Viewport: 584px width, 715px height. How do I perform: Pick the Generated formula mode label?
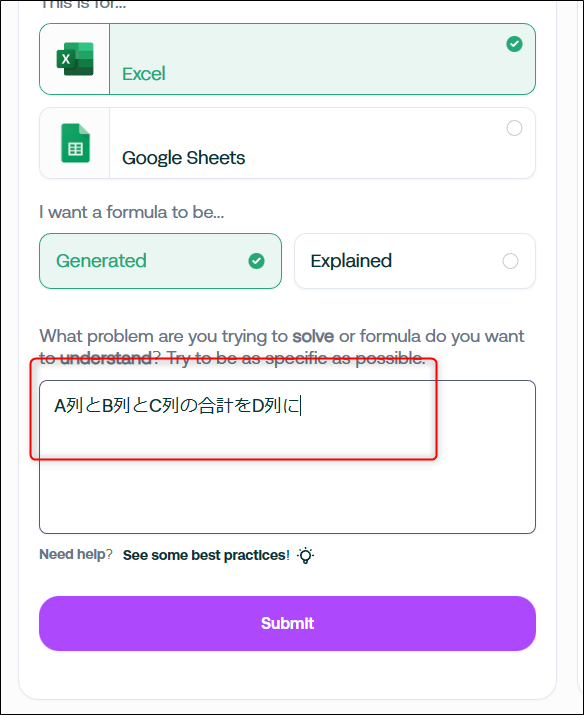[101, 261]
